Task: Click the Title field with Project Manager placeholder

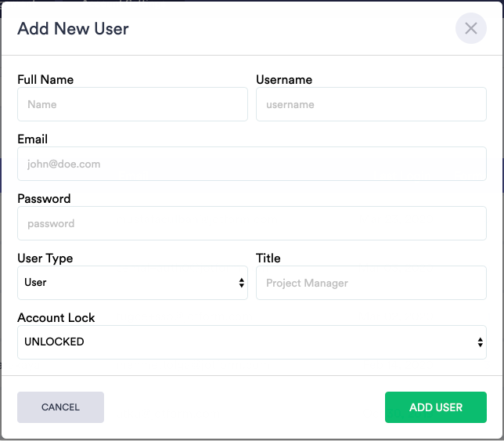Action: [x=371, y=283]
